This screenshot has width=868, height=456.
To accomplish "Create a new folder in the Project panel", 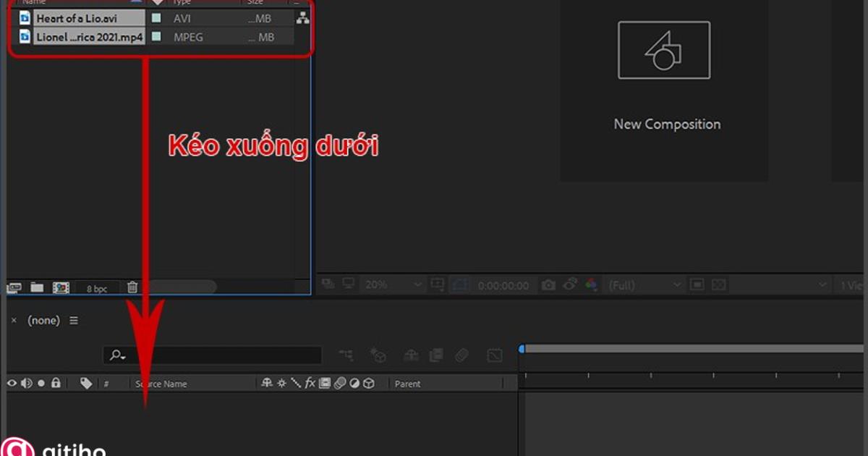I will (x=38, y=287).
